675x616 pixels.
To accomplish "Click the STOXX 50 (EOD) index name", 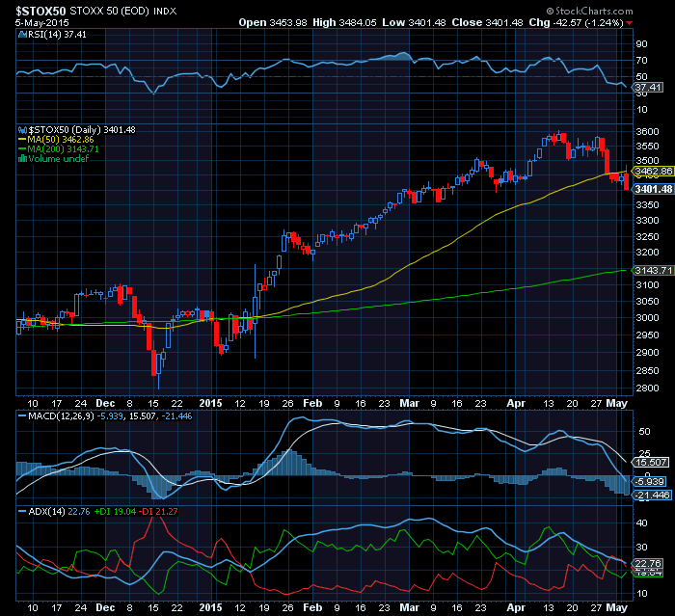I will tap(109, 11).
